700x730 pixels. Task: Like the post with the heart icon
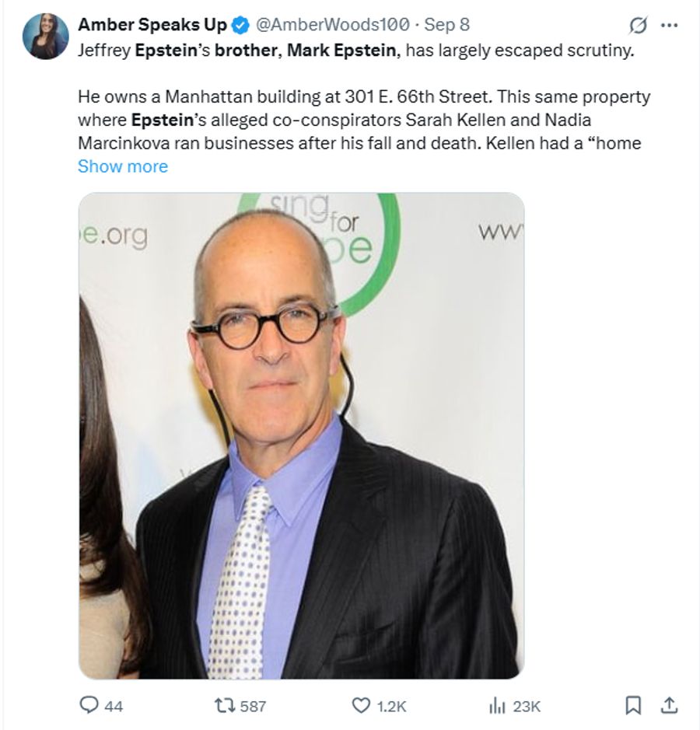[x=360, y=706]
